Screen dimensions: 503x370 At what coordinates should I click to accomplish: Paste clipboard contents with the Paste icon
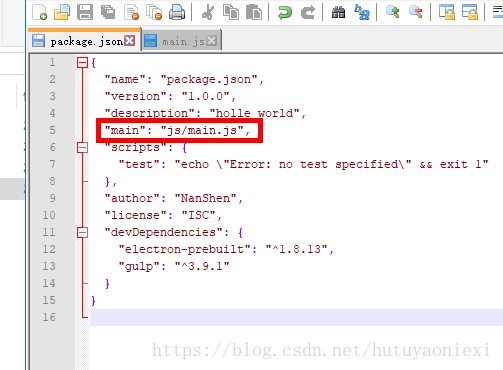click(x=254, y=12)
